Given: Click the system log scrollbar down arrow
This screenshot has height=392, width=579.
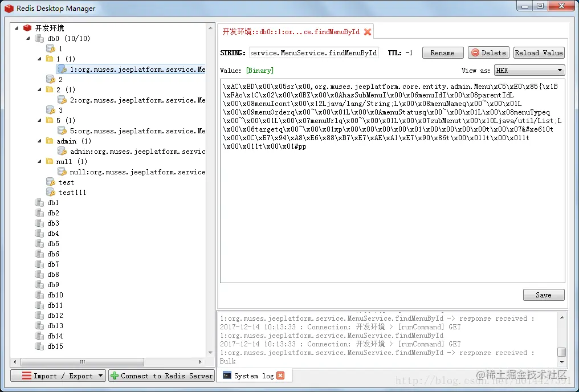Looking at the screenshot, I should pyautogui.click(x=562, y=362).
